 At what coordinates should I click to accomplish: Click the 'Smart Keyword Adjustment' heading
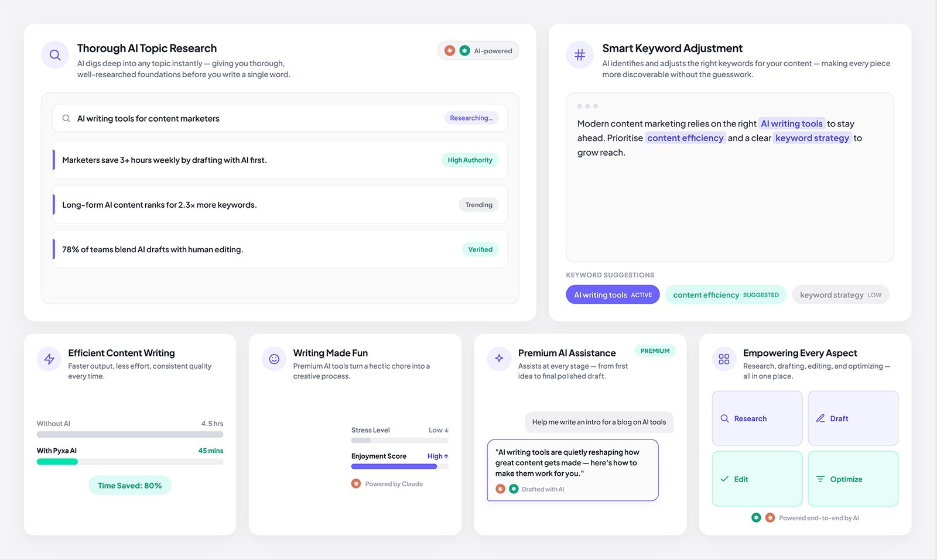click(672, 48)
